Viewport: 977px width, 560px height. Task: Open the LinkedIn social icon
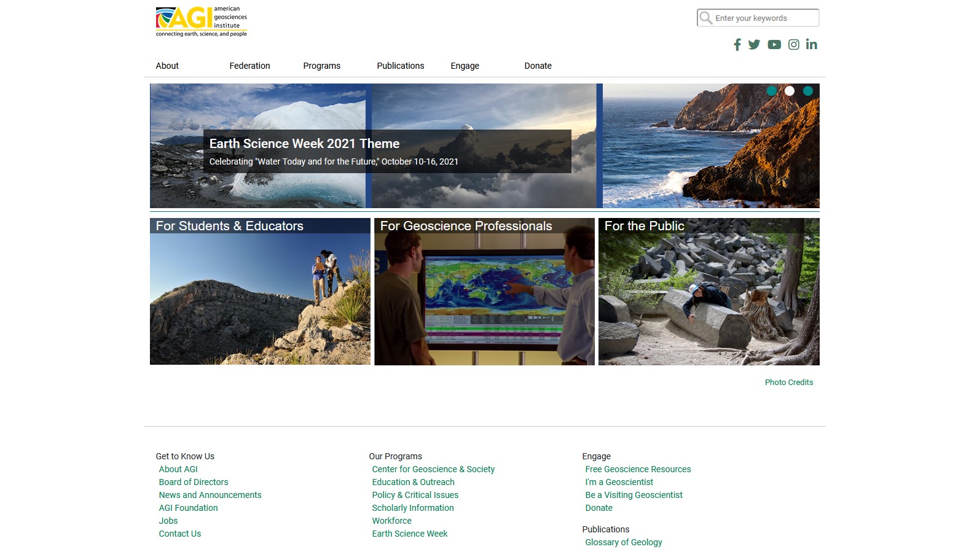coord(811,44)
